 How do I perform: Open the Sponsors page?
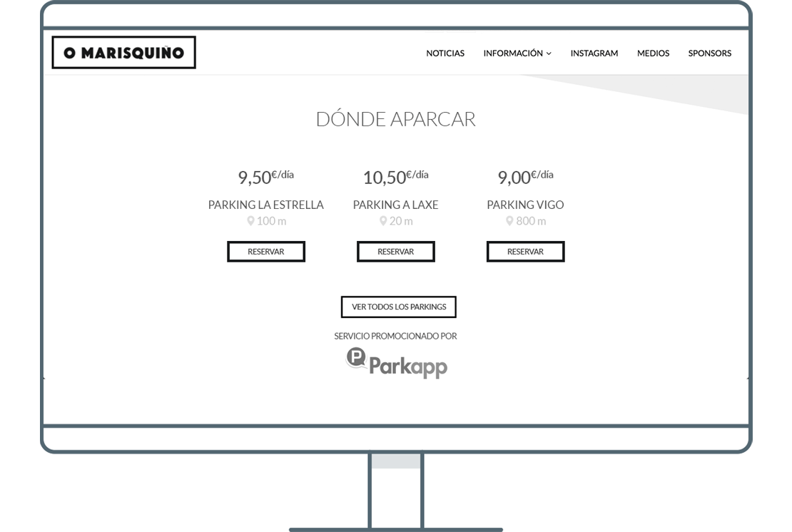tap(709, 53)
